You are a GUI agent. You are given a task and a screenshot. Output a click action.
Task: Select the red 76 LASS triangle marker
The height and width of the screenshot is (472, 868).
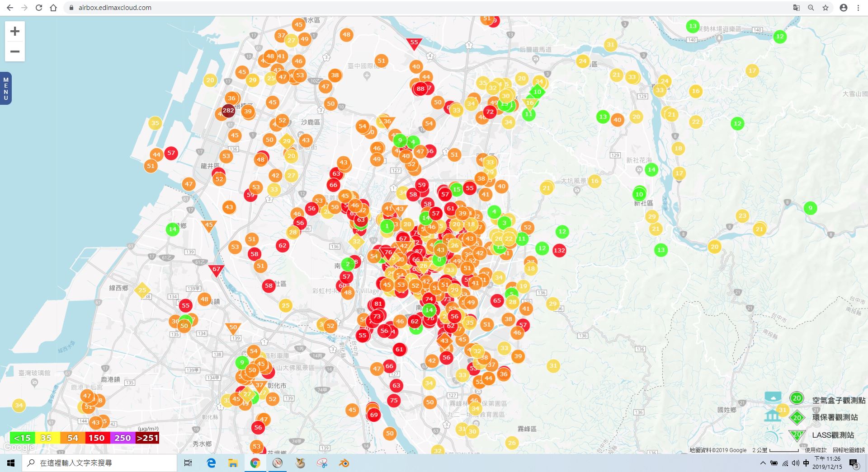[x=388, y=253]
